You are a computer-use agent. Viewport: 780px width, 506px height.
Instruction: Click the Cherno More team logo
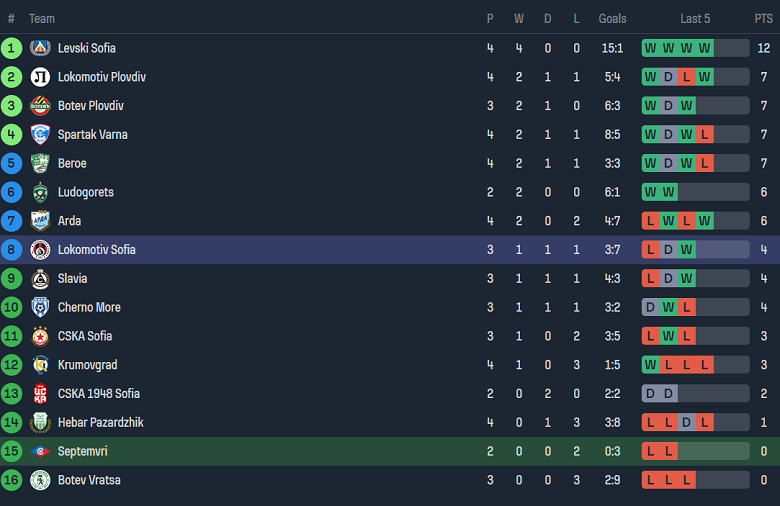(x=40, y=307)
